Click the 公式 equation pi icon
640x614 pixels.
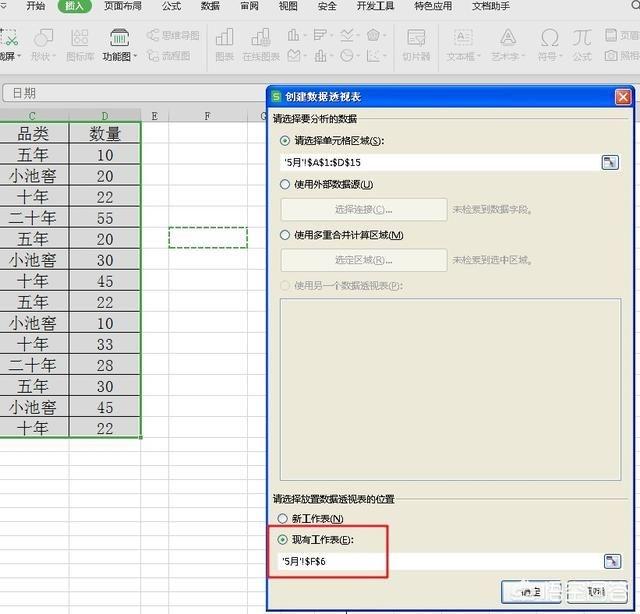(581, 38)
